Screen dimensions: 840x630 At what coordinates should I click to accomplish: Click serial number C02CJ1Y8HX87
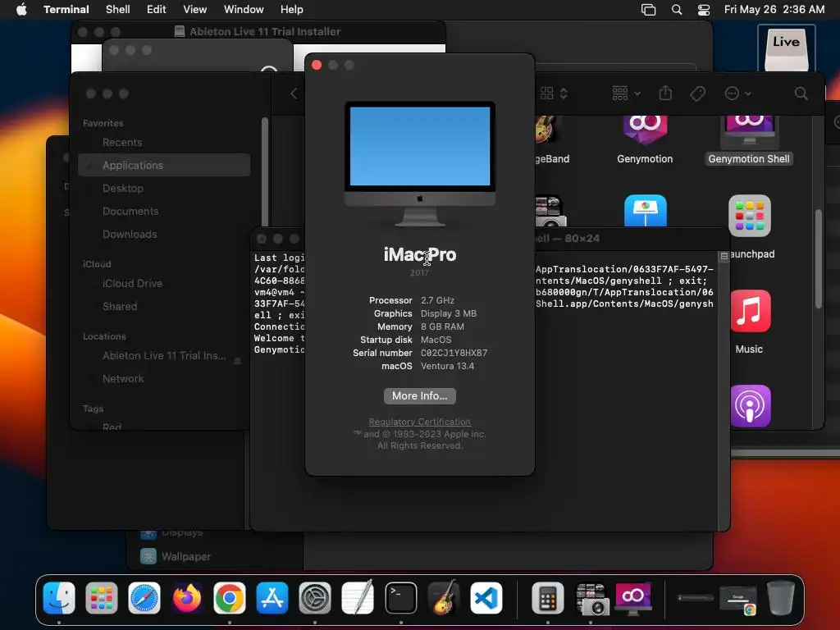pyautogui.click(x=454, y=353)
